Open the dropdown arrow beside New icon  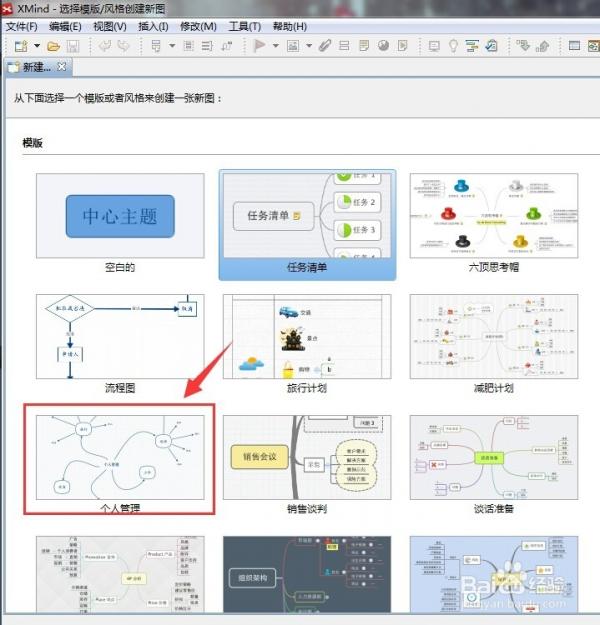pyautogui.click(x=37, y=46)
